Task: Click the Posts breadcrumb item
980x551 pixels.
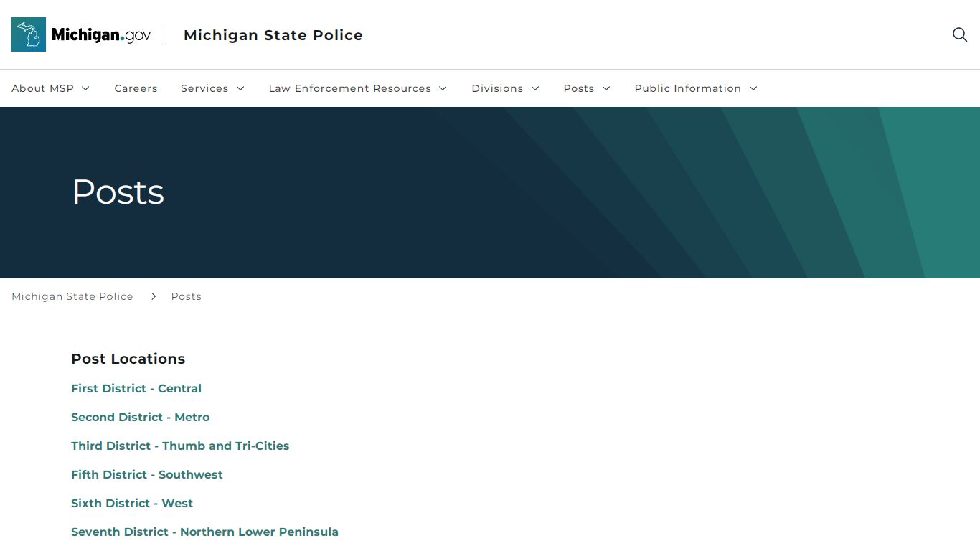Action: pyautogui.click(x=187, y=296)
